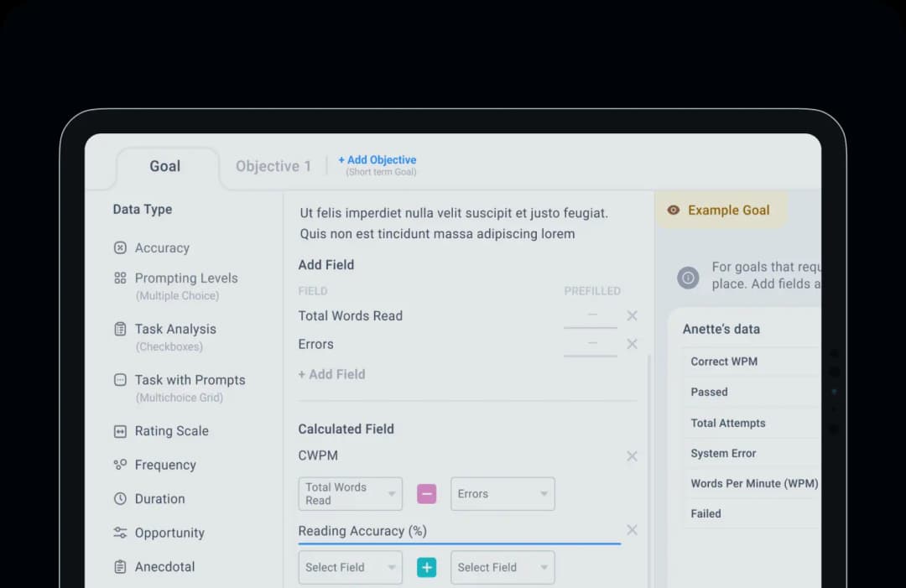The width and height of the screenshot is (906, 588).
Task: Switch to the Objective 1 tab
Action: (x=273, y=166)
